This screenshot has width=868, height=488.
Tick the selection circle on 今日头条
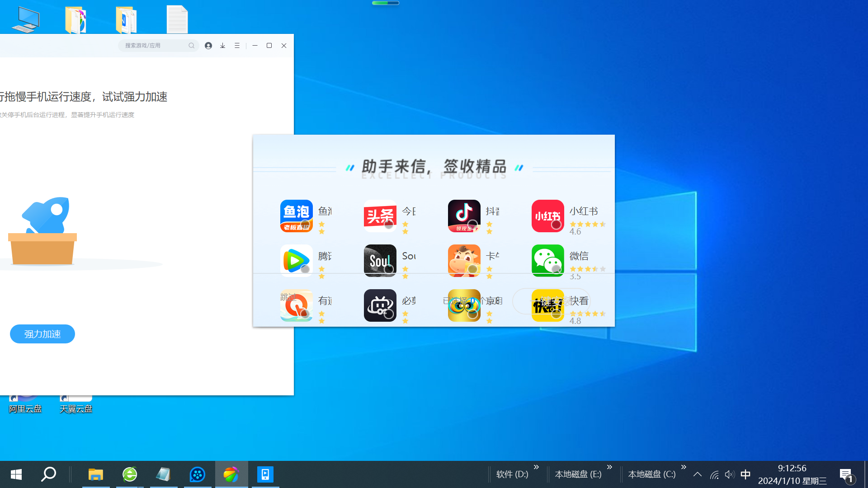click(389, 225)
